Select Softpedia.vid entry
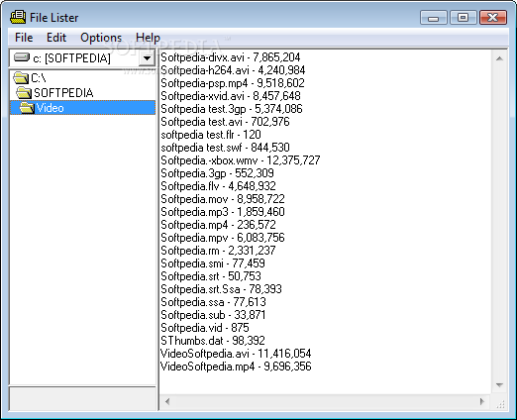517x420 pixels. coord(205,328)
